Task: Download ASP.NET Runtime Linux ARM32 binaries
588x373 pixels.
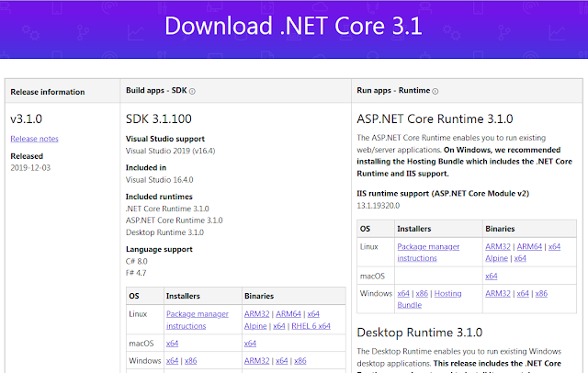Action: [498, 246]
